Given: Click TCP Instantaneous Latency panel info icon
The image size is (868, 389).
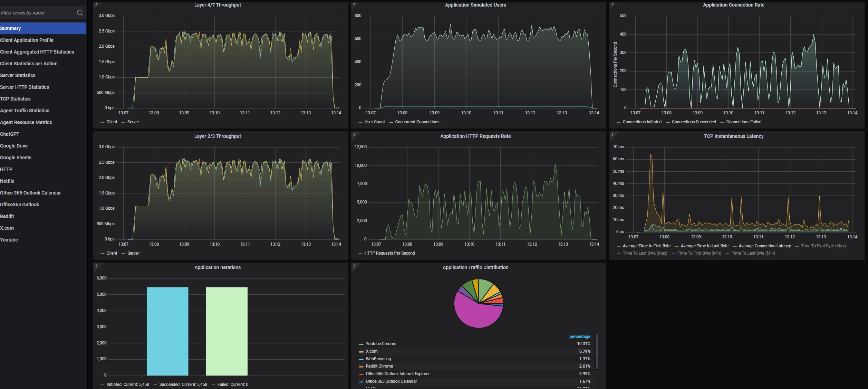Looking at the screenshot, I should pyautogui.click(x=612, y=135).
